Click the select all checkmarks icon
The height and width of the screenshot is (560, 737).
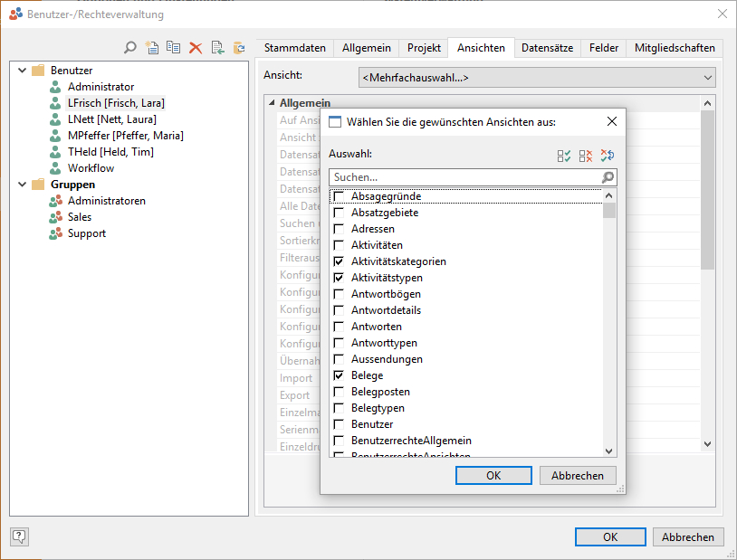(x=564, y=156)
